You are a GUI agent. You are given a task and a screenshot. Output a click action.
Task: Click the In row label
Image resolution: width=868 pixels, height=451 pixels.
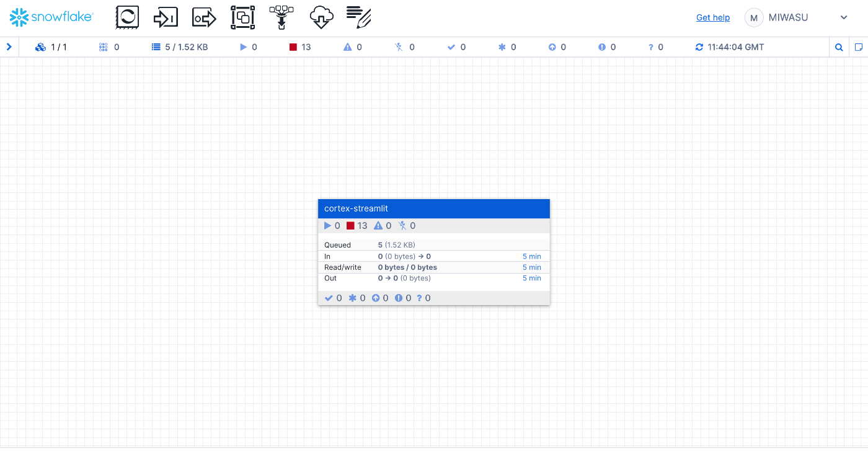(327, 256)
